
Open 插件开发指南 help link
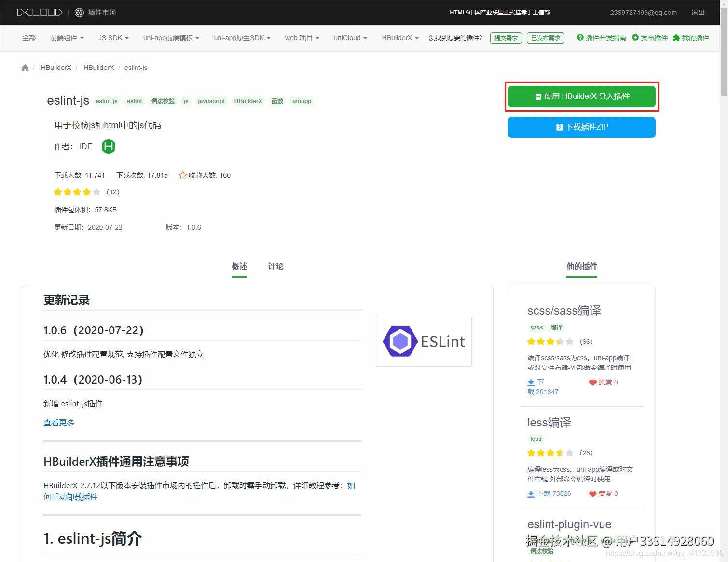coord(602,38)
